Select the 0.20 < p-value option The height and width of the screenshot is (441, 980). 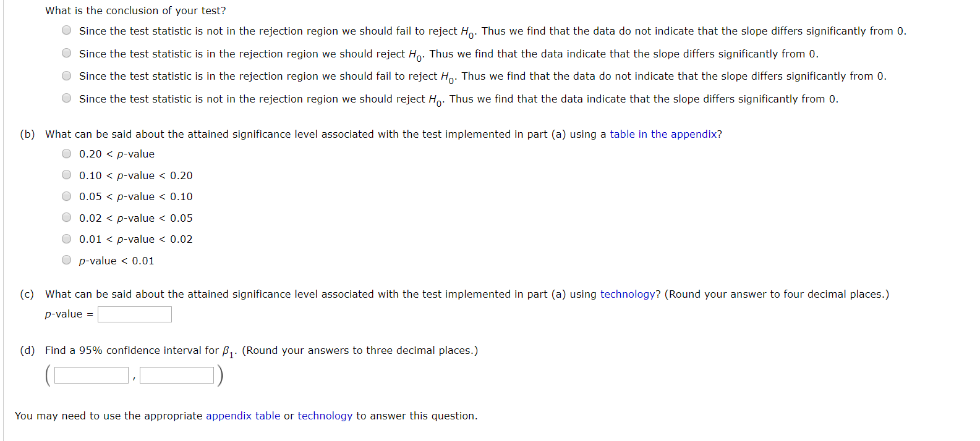tap(66, 153)
